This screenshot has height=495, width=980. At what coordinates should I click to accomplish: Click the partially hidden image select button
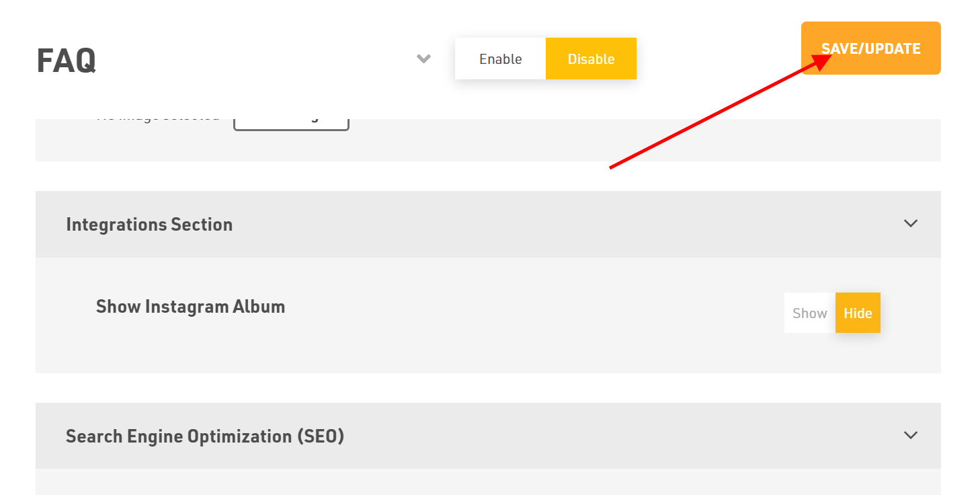(291, 123)
